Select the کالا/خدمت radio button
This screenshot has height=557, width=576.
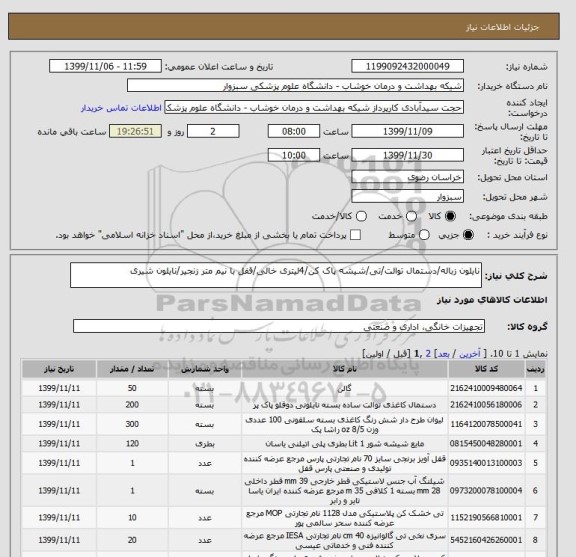pos(361,216)
